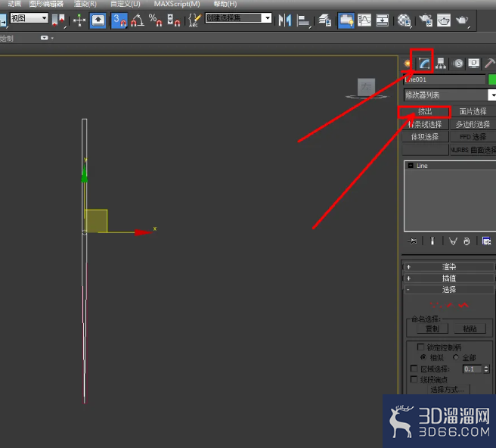Collapse the 选择 rollout
Viewport: 496px width, 448px height.
[449, 289]
